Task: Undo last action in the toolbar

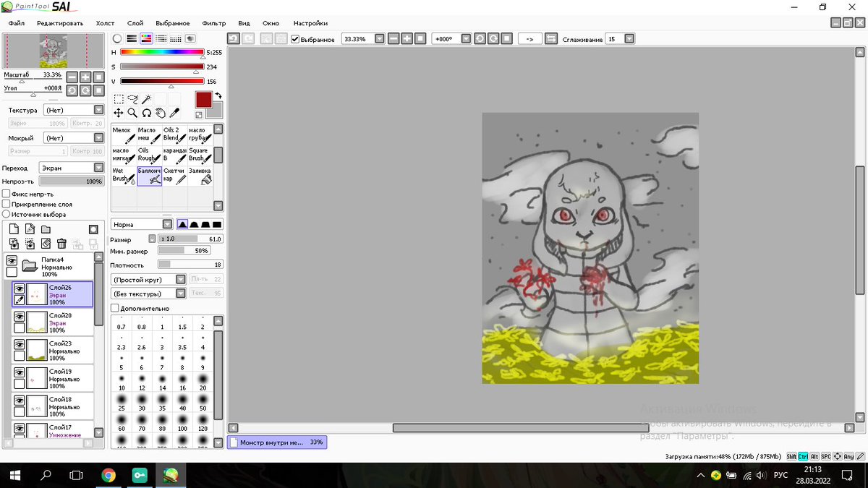Action: [x=233, y=38]
